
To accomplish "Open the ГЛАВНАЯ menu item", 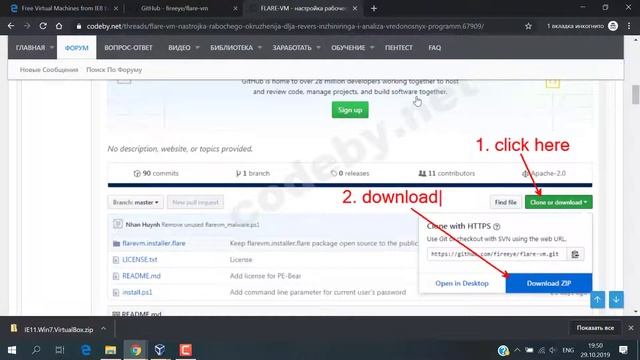I will click(x=31, y=48).
